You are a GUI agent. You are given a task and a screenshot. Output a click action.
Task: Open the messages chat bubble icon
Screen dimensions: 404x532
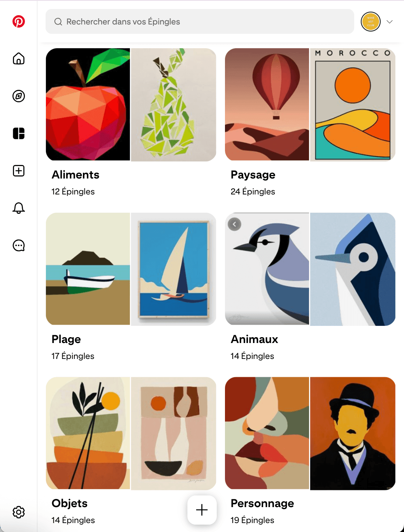coord(19,245)
